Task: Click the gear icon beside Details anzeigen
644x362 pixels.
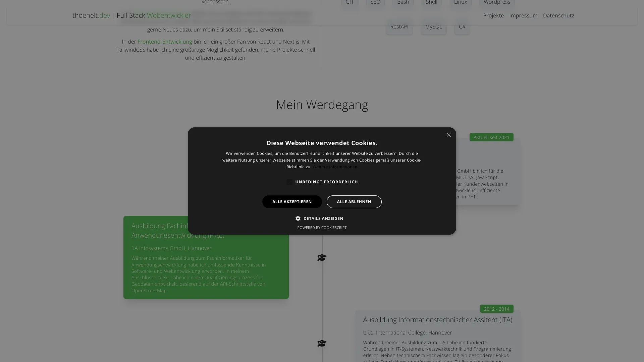Action: point(298,219)
